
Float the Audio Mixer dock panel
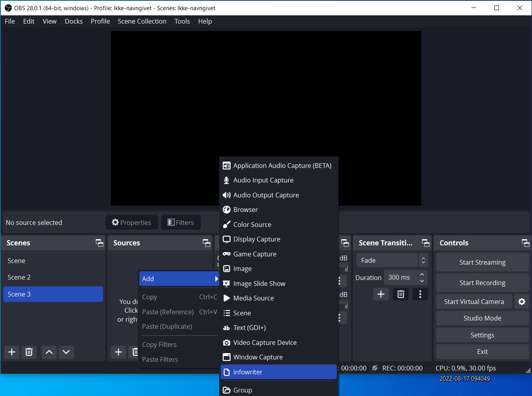point(345,243)
